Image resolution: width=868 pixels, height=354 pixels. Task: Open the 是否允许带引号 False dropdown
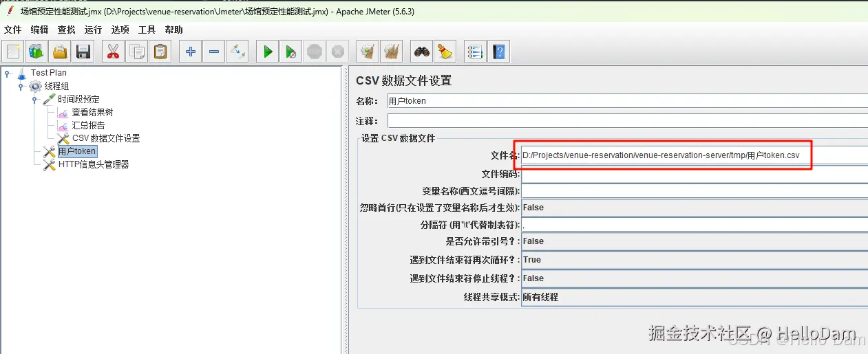(695, 241)
